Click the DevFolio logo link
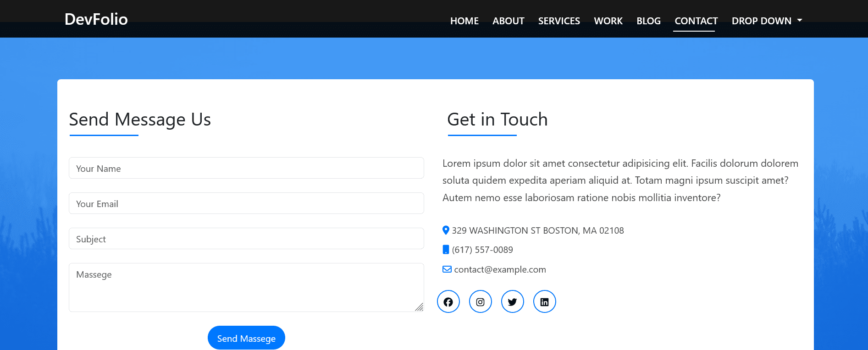The height and width of the screenshot is (350, 868). [x=96, y=19]
